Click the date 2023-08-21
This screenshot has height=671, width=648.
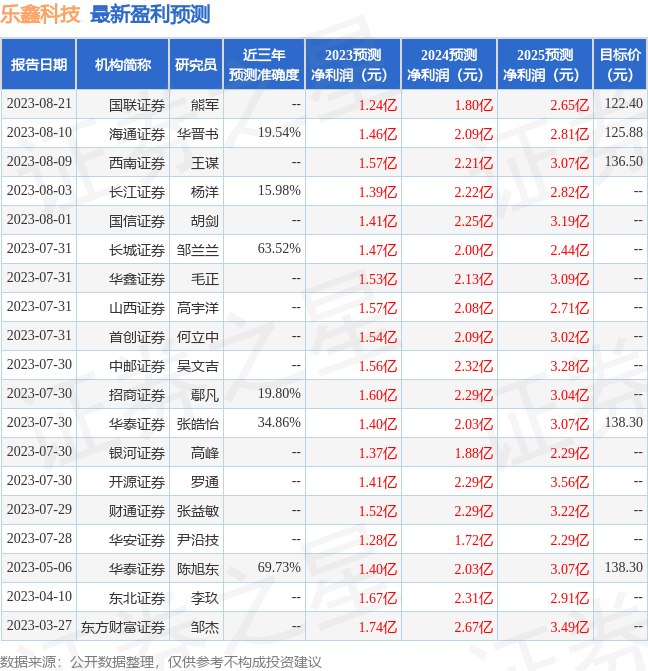coord(39,104)
